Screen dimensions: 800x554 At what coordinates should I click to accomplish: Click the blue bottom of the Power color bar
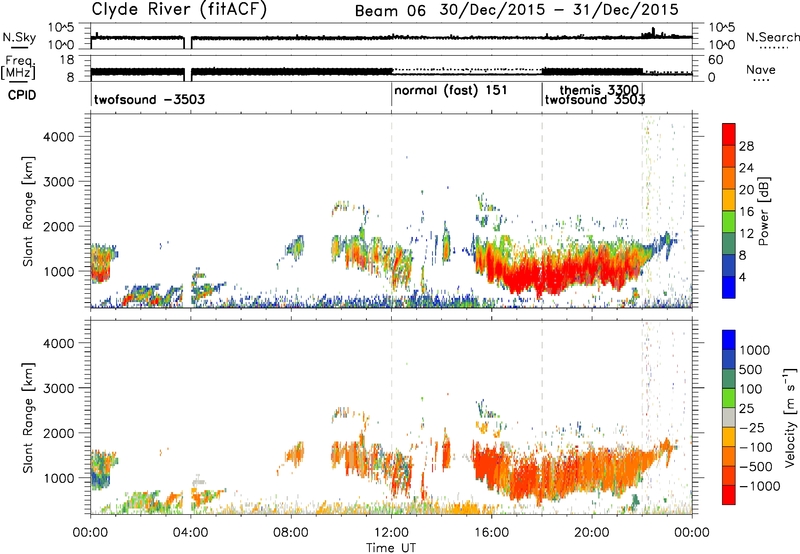[x=729, y=287]
